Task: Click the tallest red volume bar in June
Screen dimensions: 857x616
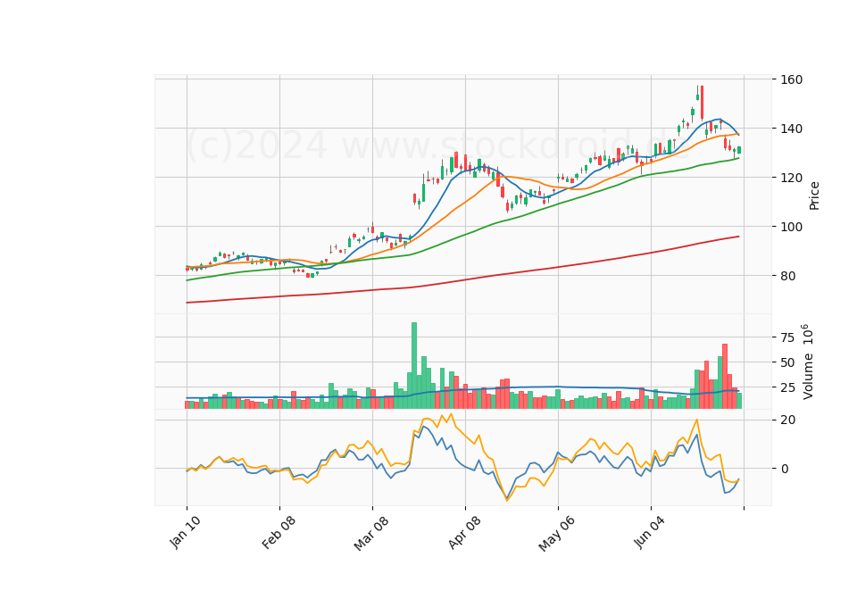Action: (x=725, y=377)
